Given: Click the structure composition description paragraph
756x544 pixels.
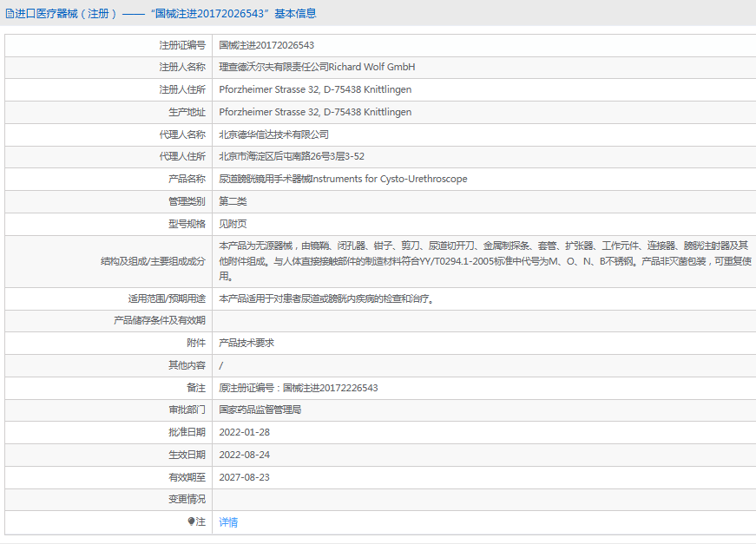Looking at the screenshot, I should [x=485, y=261].
